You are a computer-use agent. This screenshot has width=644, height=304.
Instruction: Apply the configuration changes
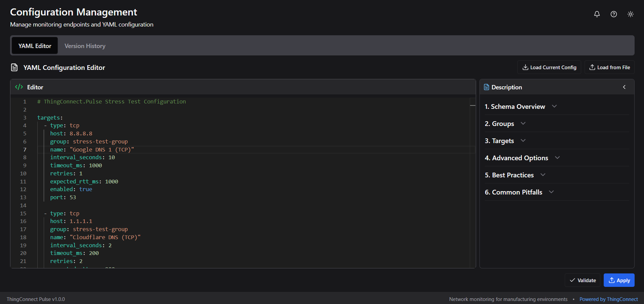click(619, 280)
